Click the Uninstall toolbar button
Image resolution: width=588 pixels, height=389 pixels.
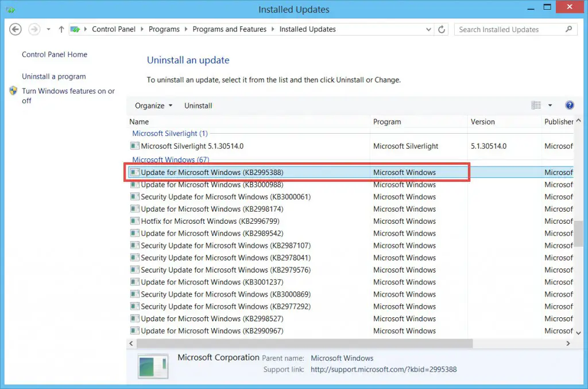[198, 106]
